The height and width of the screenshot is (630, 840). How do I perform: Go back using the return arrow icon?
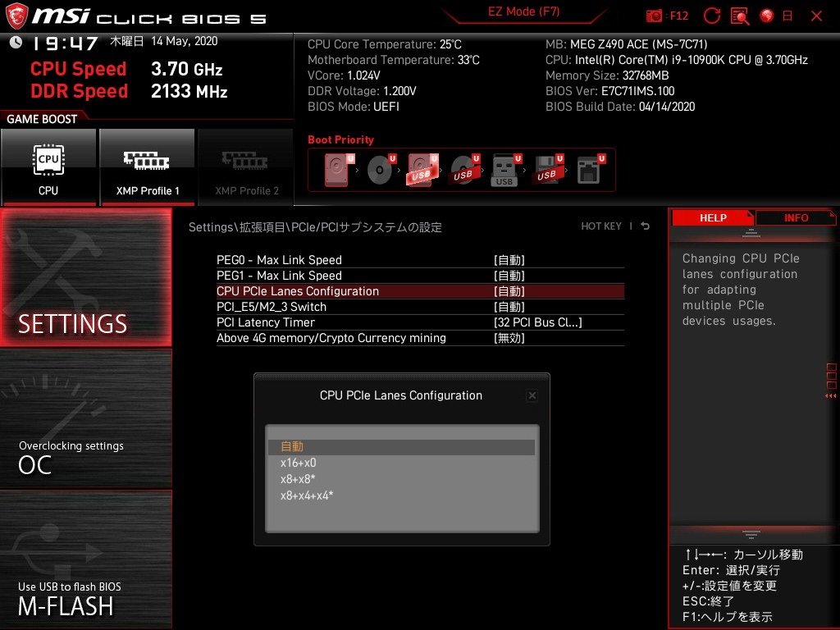point(646,226)
